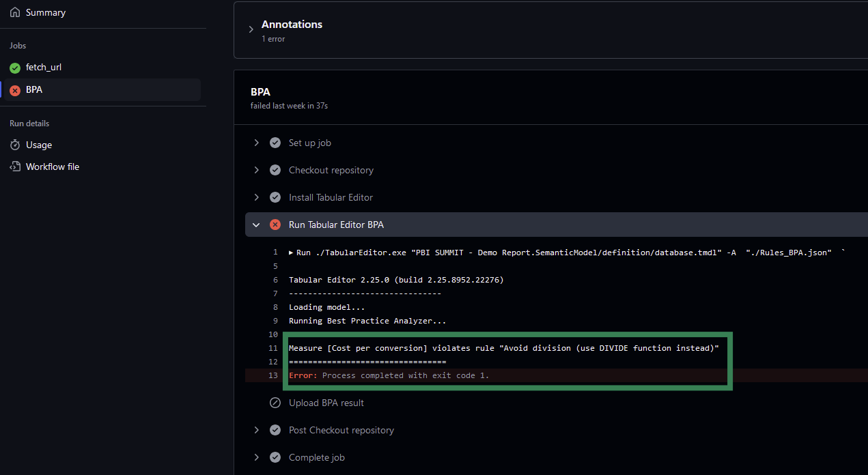Open the Usage page
This screenshot has height=475, width=868.
[x=39, y=144]
